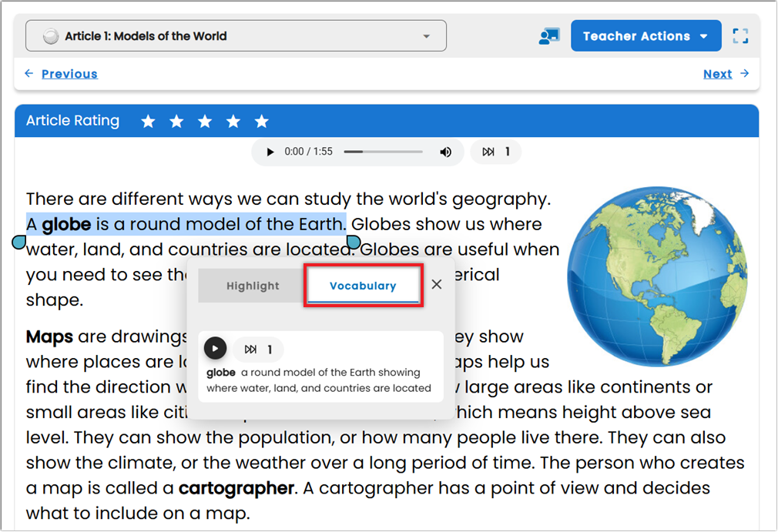Change vocabulary audio speed in popup

pyautogui.click(x=258, y=350)
